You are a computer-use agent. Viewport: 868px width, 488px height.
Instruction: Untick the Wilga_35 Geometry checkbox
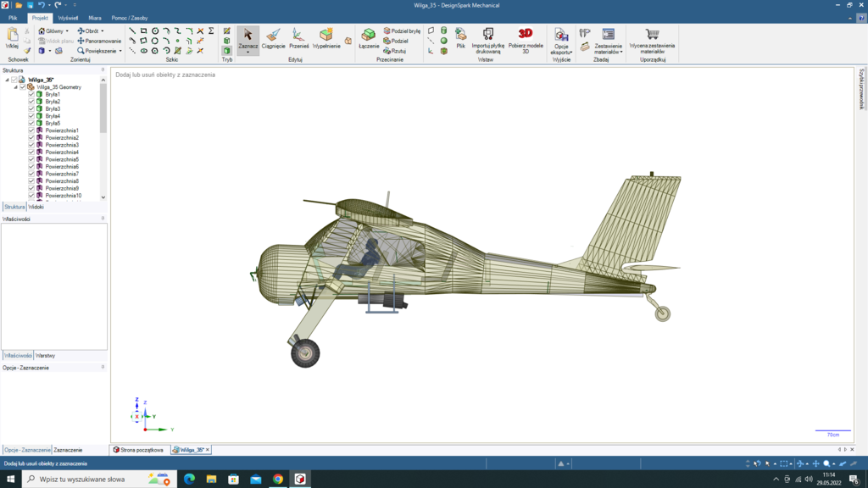pos(23,86)
